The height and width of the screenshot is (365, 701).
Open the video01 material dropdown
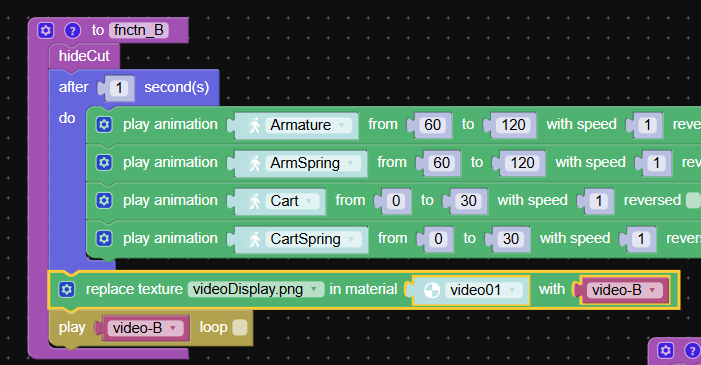point(483,290)
